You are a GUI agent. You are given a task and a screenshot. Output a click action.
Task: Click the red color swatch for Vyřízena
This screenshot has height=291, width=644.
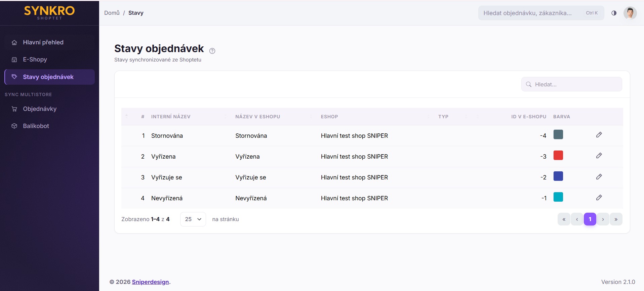click(x=558, y=155)
